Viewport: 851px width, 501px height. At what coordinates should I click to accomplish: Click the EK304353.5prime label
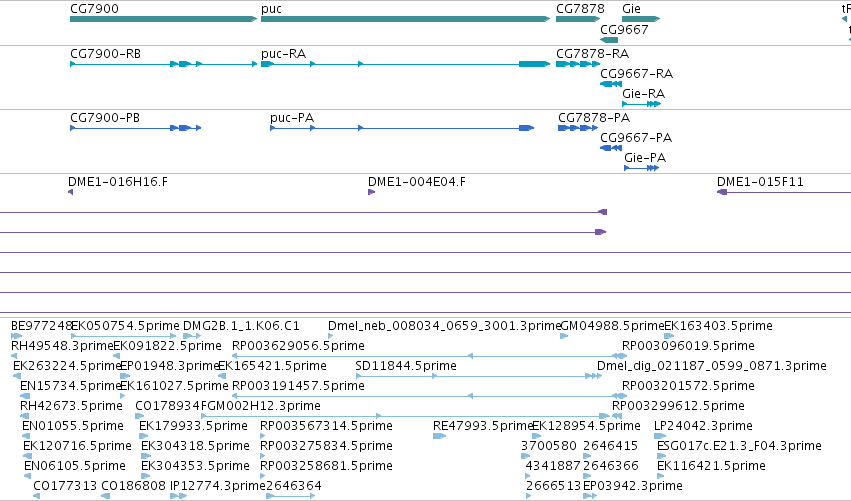195,466
